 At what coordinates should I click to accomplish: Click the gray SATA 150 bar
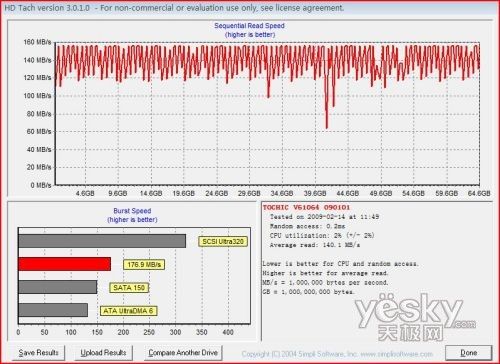point(58,287)
